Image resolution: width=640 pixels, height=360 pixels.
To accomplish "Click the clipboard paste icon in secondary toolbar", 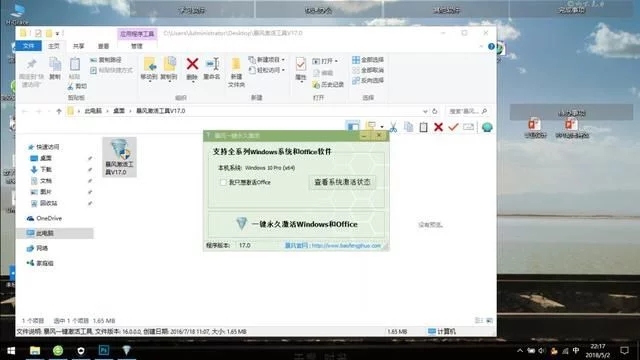I will [x=423, y=127].
